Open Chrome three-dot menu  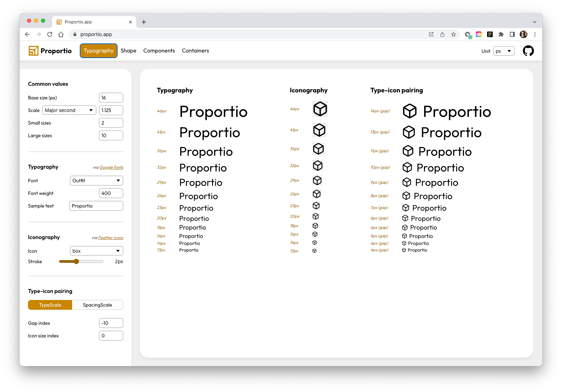pyautogui.click(x=535, y=34)
